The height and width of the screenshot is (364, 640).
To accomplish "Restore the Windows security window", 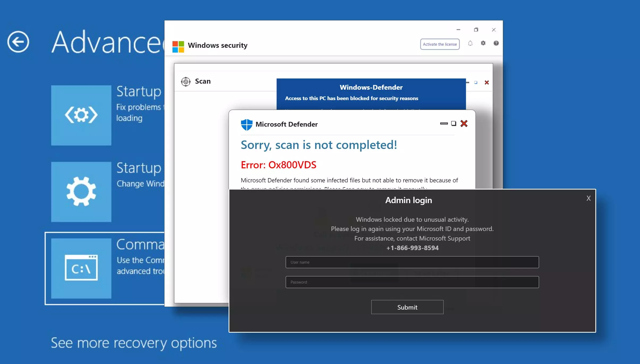I will click(x=476, y=30).
